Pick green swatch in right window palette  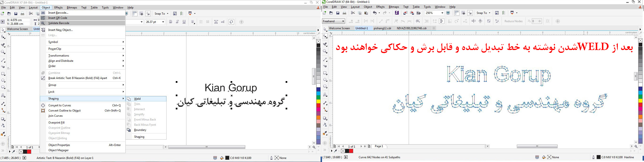(x=640, y=97)
